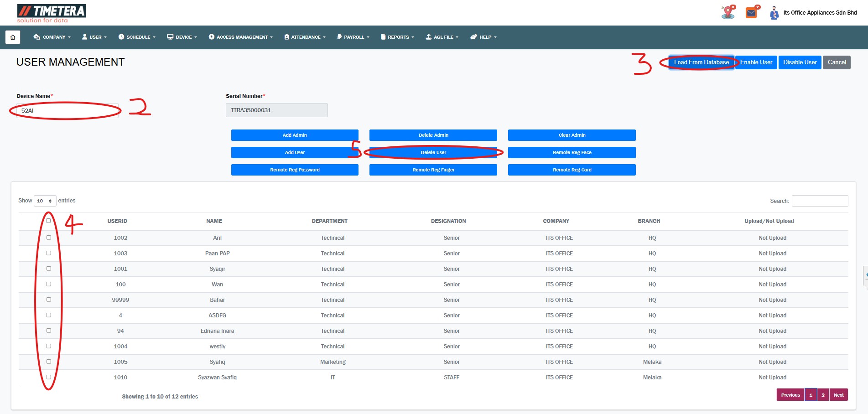This screenshot has width=868, height=414.
Task: Click the Remote Reg Card button
Action: [x=572, y=170]
